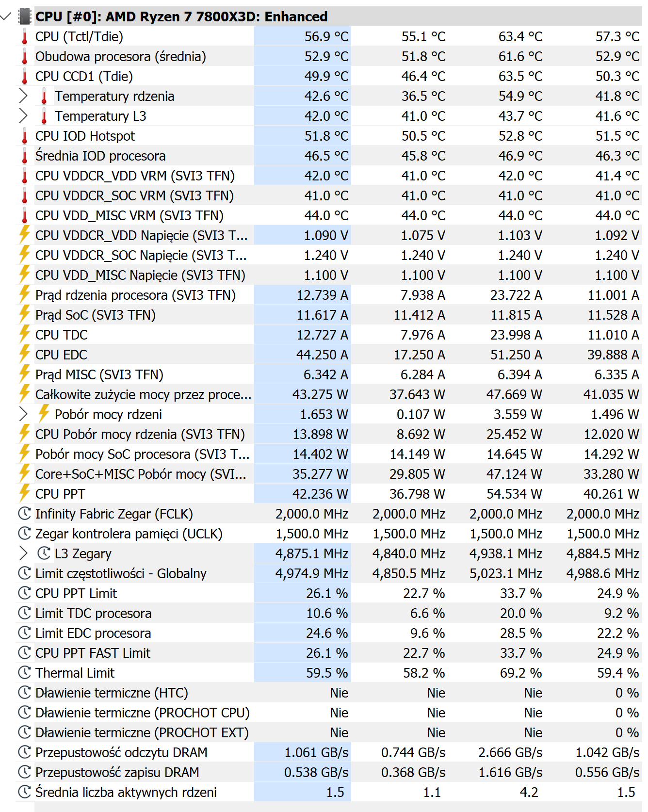The width and height of the screenshot is (648, 812).
Task: Click current value 56.9 °C of CPU Tctl/Tdie
Action: (x=326, y=36)
